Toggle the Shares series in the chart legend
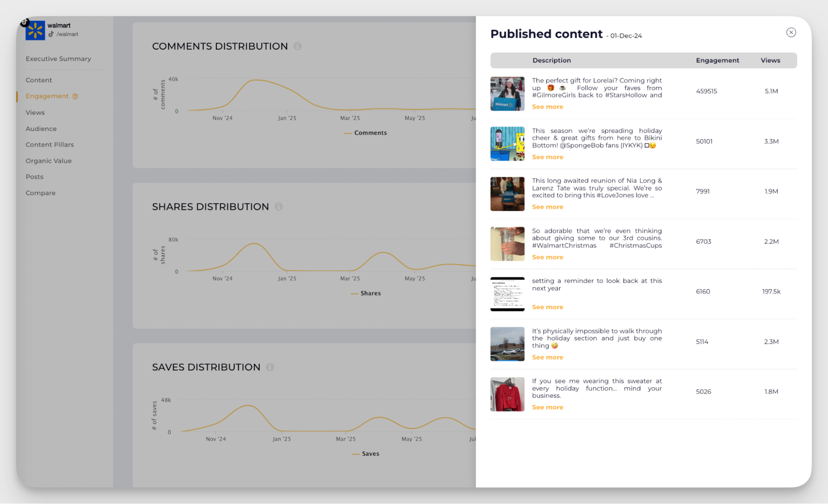Image resolution: width=828 pixels, height=504 pixels. (366, 293)
